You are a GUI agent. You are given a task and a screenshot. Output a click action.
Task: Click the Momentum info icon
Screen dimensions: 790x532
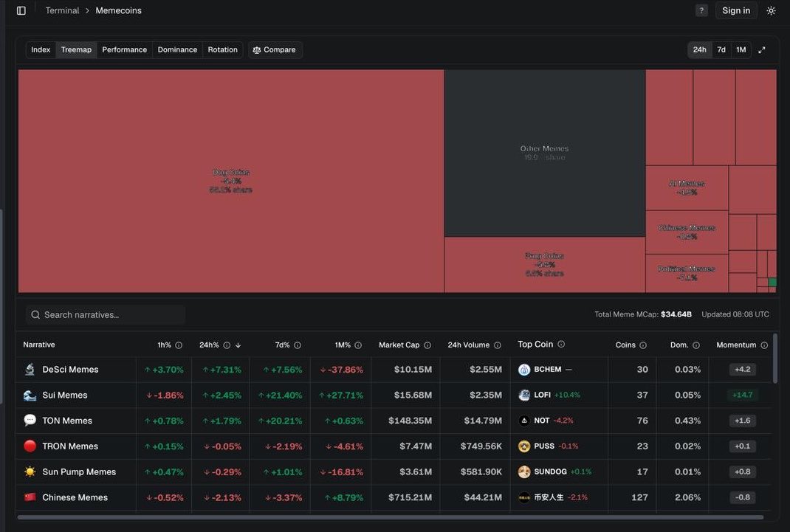[x=764, y=345]
